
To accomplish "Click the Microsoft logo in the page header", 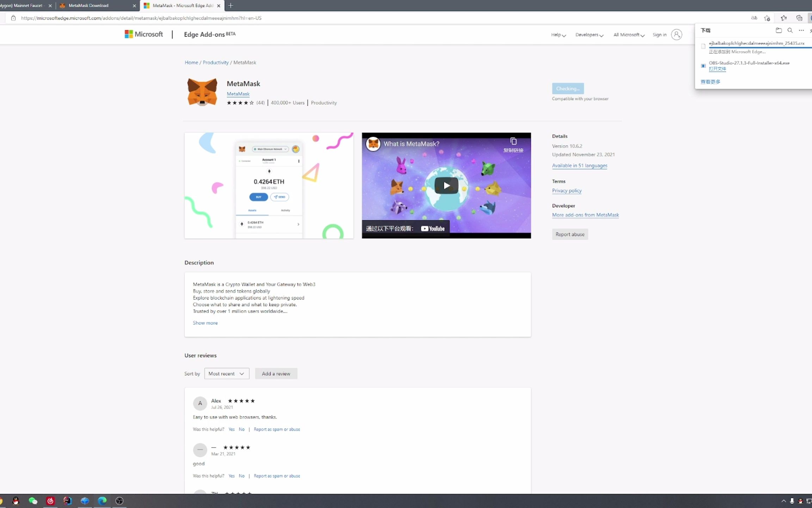I will pyautogui.click(x=144, y=34).
